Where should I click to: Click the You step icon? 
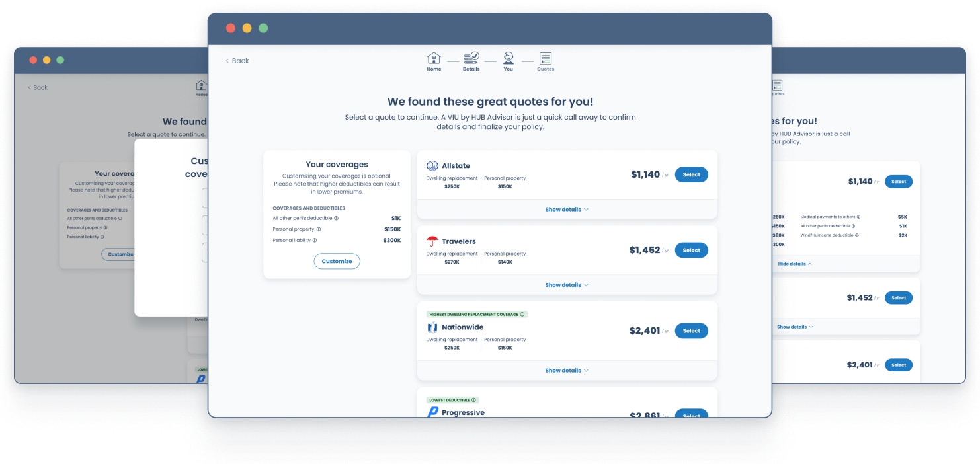508,58
